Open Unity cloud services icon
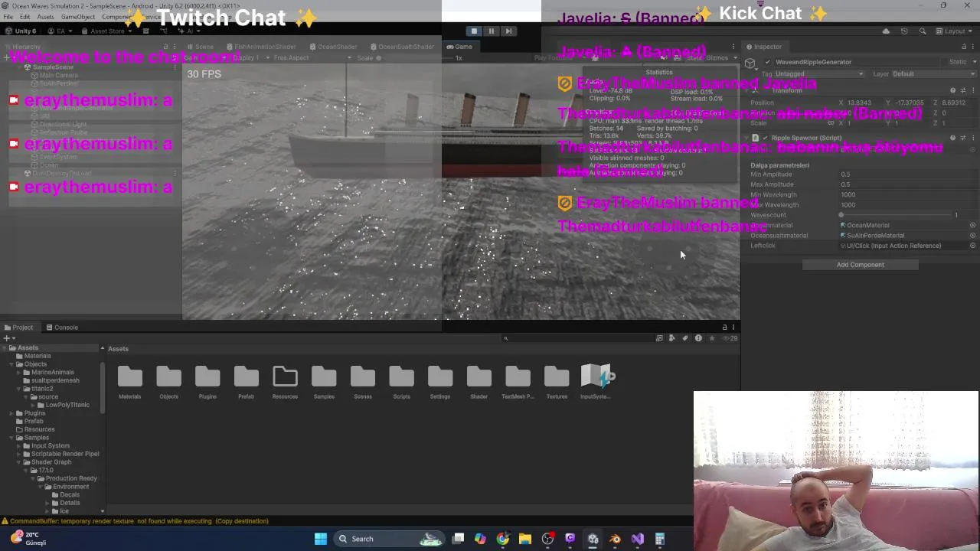Viewport: 980px width, 551px height. tap(886, 31)
